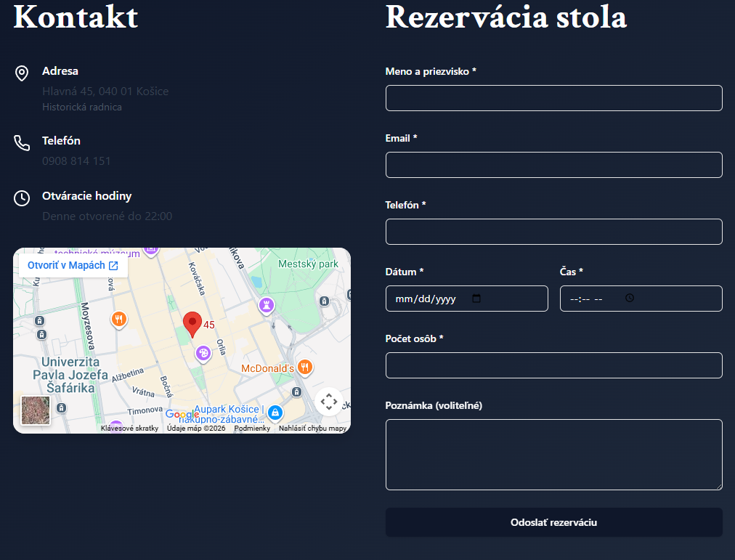Select the Telefón input field
Screen dimensions: 735x560
(x=553, y=232)
